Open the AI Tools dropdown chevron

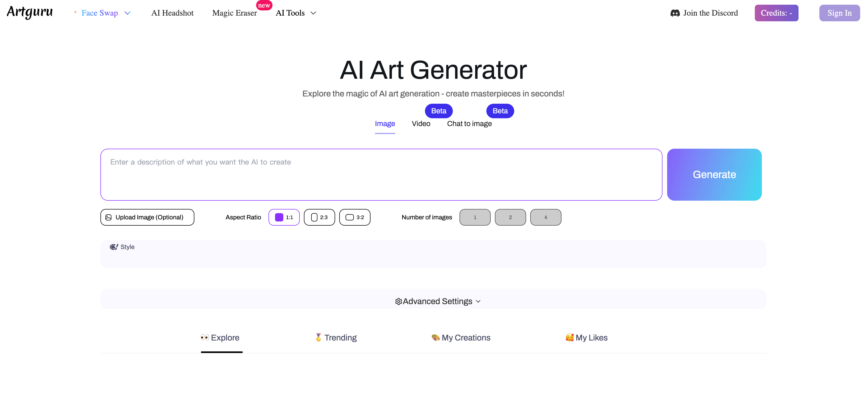click(313, 13)
